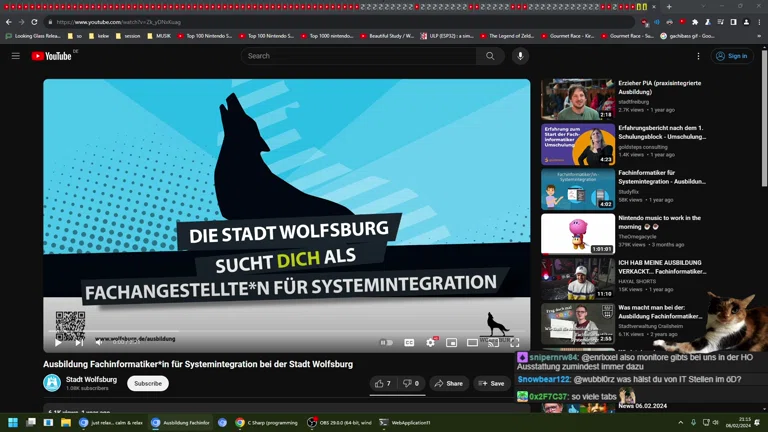Image resolution: width=768 pixels, height=432 pixels.
Task: Go to the YouTube home logo
Action: (52, 56)
